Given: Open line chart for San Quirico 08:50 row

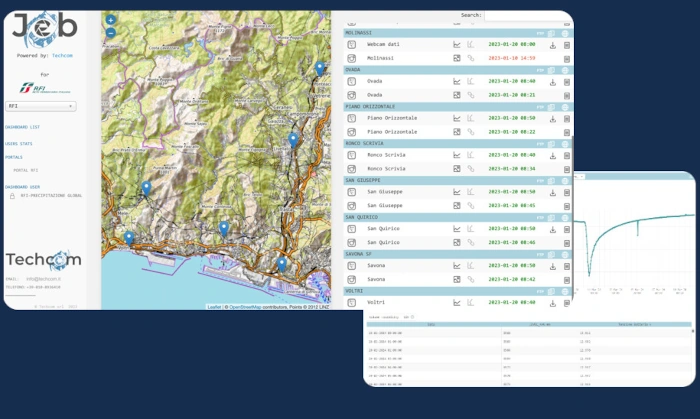Looking at the screenshot, I should 457,228.
